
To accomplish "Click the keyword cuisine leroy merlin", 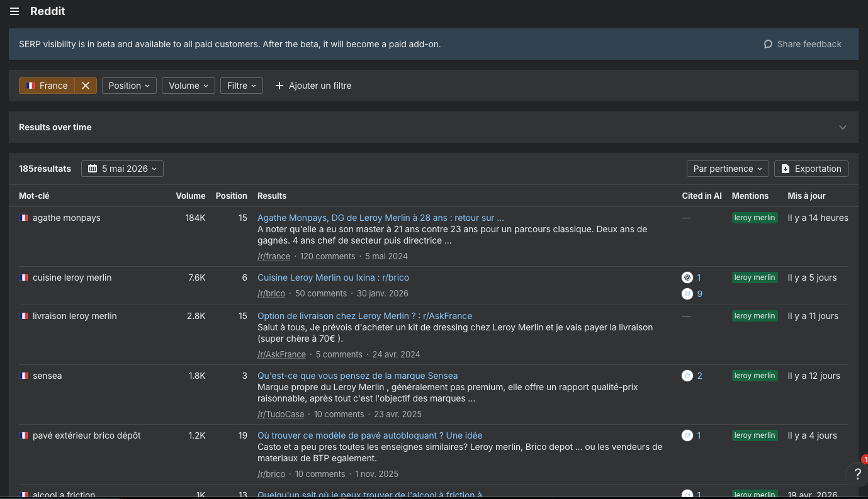I will pos(72,278).
